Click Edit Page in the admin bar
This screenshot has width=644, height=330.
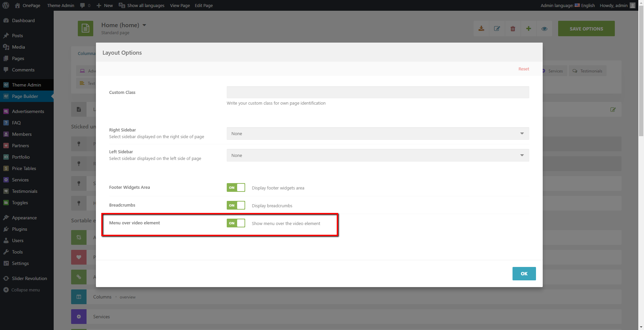click(x=204, y=5)
